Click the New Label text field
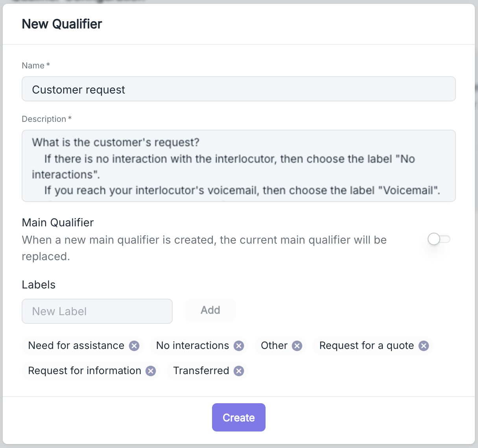This screenshot has width=478, height=448. coord(97,311)
